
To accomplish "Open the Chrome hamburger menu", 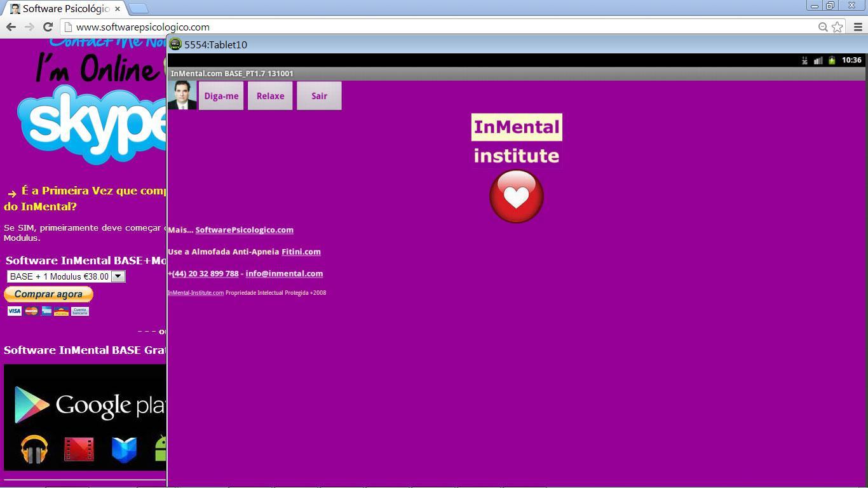I will click(858, 27).
